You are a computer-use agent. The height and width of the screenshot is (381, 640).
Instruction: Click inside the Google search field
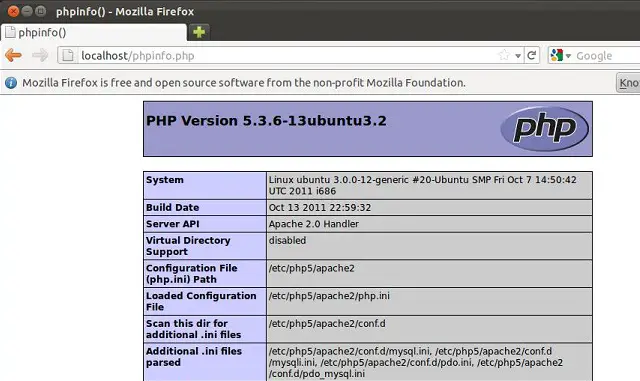pyautogui.click(x=607, y=56)
